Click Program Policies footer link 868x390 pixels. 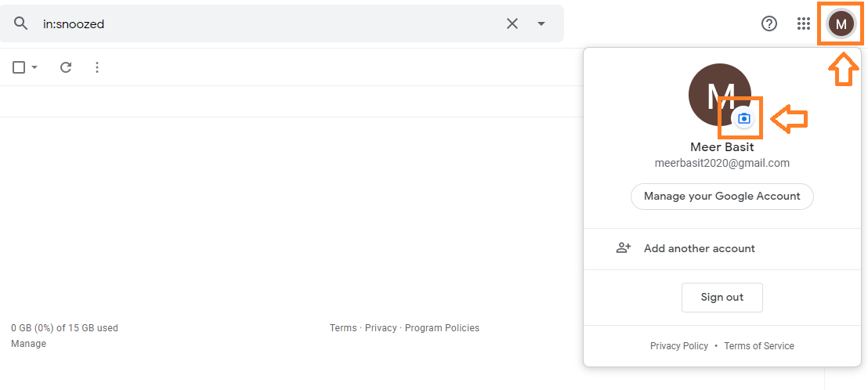point(442,328)
